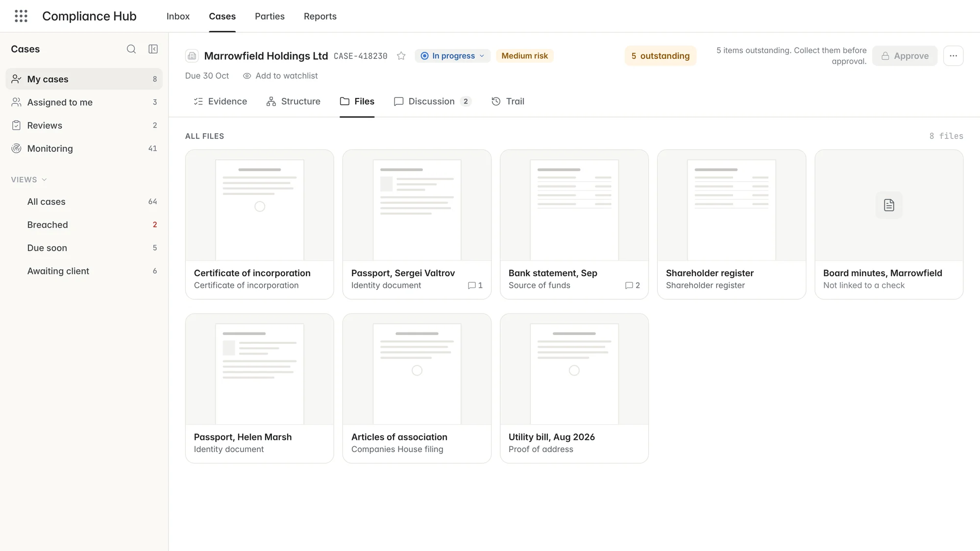Click the clock icon on Trail tab
Viewport: 980px width, 551px height.
496,101
